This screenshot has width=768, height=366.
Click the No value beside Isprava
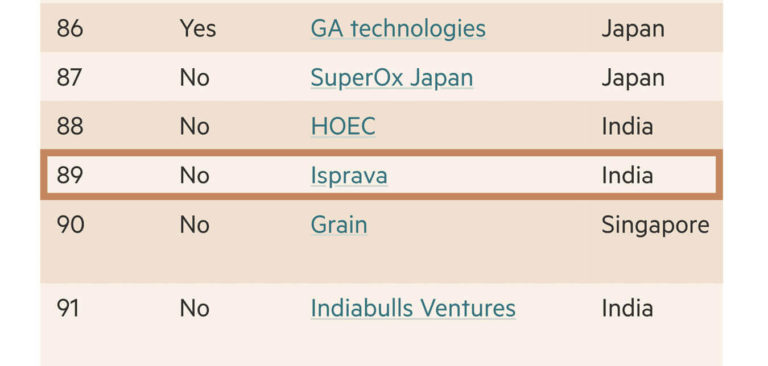coord(194,175)
